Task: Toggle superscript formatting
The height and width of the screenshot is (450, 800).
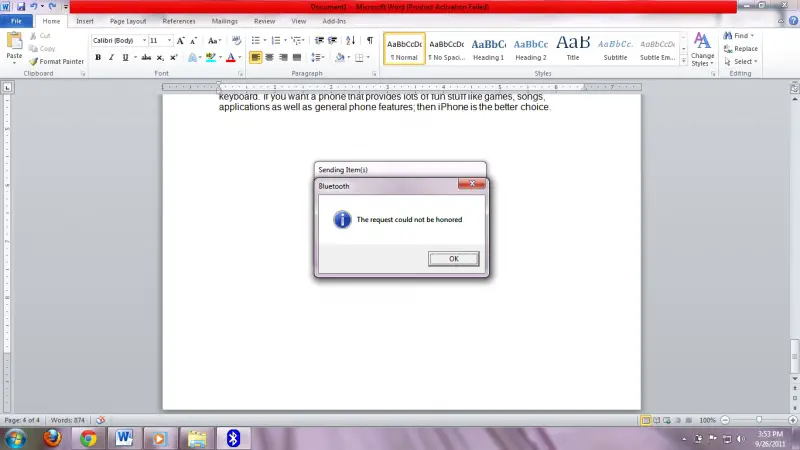Action: coord(173,58)
